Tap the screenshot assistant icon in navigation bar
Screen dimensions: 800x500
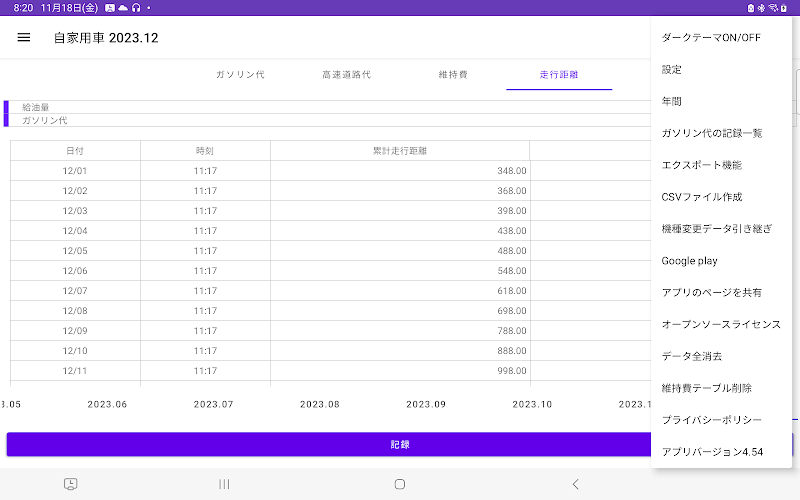point(71,484)
